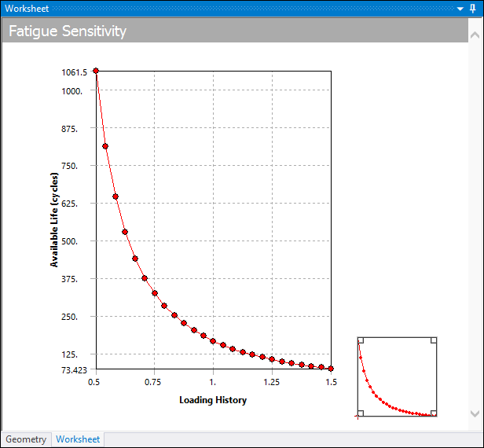Click thumbnail bottom-right corner handle
Viewport: 484px width, 448px height.
tap(434, 413)
